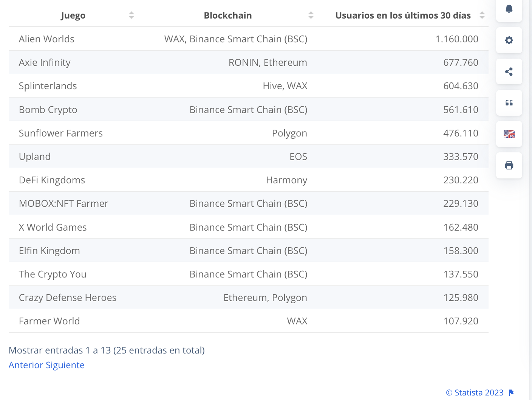Viewport: 532px width, 400px height.
Task: Open the Statista 2023 copyright link
Action: click(x=475, y=393)
